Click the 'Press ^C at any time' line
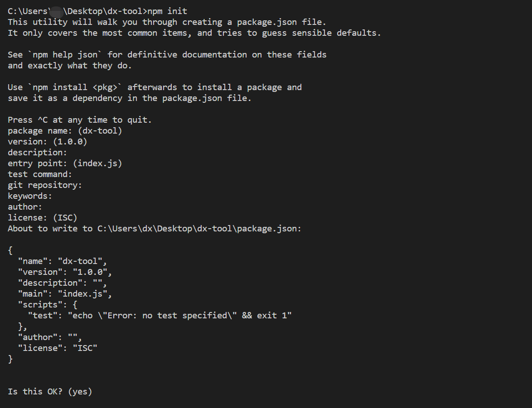532x408 pixels. pos(80,120)
